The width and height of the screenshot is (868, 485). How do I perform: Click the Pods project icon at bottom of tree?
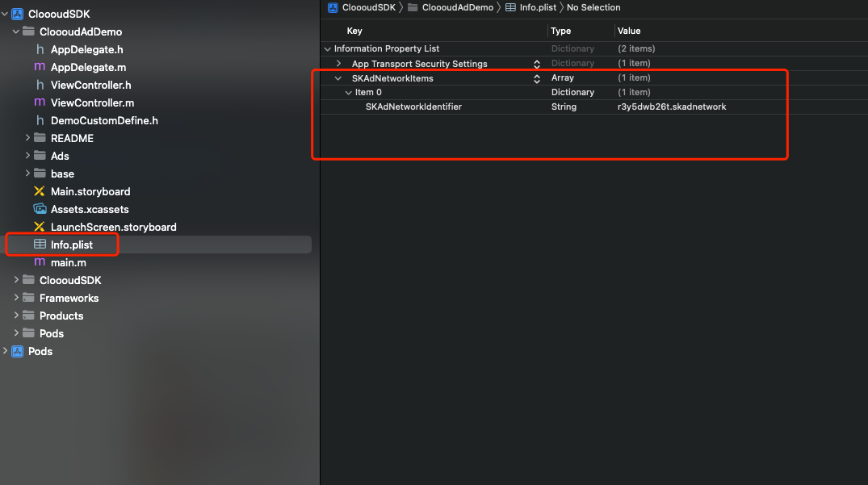click(x=18, y=351)
